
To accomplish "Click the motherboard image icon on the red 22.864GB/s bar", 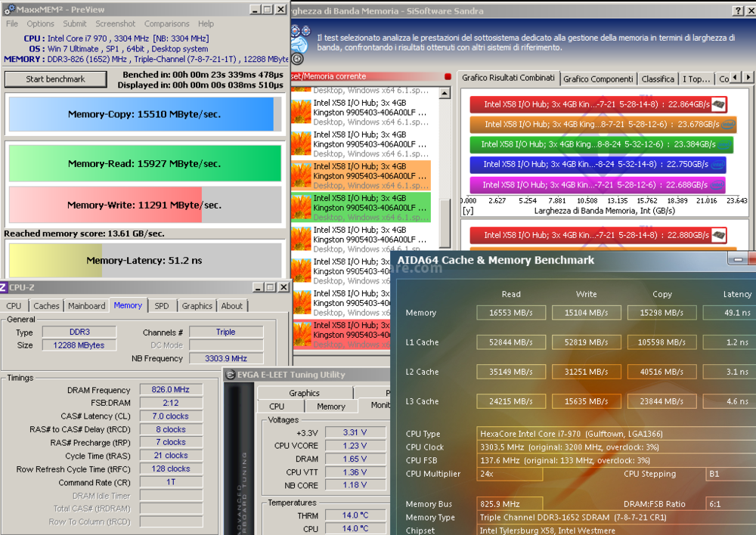I will 718,104.
